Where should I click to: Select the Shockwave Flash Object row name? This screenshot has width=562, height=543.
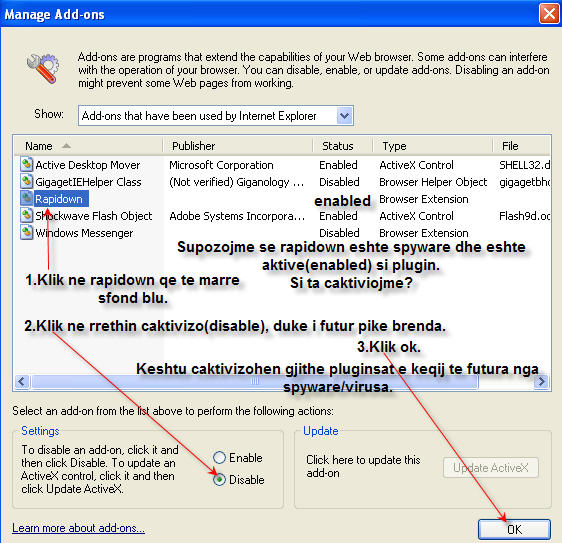(x=94, y=216)
